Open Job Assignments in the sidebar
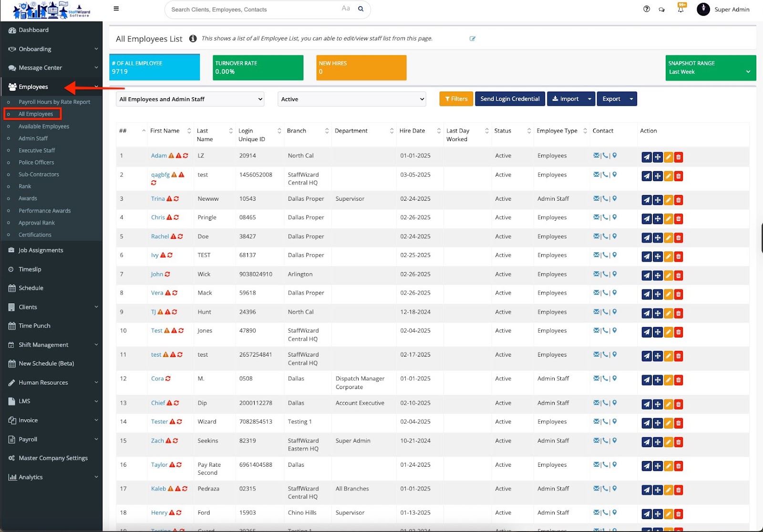The image size is (763, 532). 41,250
